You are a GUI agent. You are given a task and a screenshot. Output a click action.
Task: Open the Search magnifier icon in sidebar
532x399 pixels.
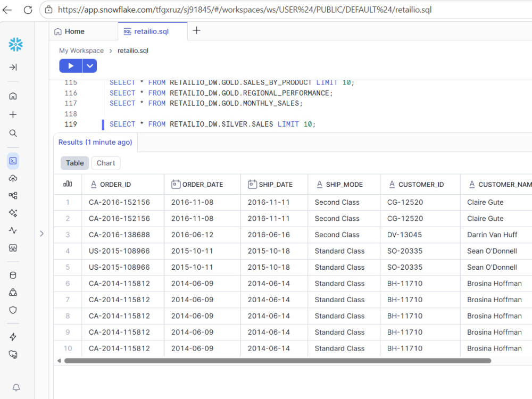[13, 133]
